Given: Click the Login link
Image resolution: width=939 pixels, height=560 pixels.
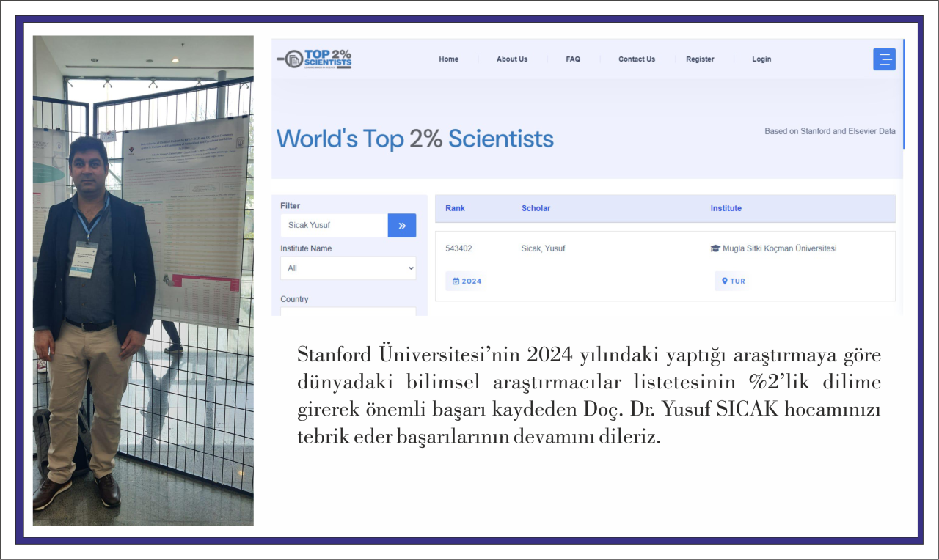Looking at the screenshot, I should [761, 59].
